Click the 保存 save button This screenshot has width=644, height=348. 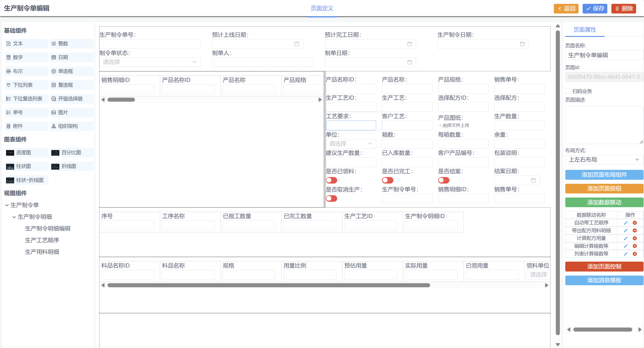pyautogui.click(x=595, y=9)
